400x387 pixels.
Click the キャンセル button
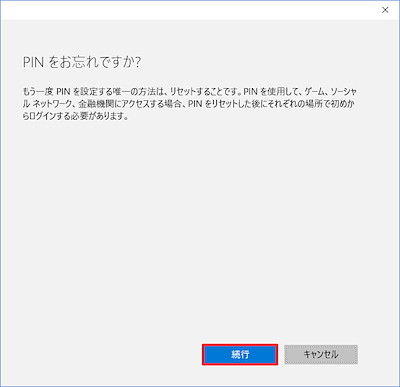(321, 354)
